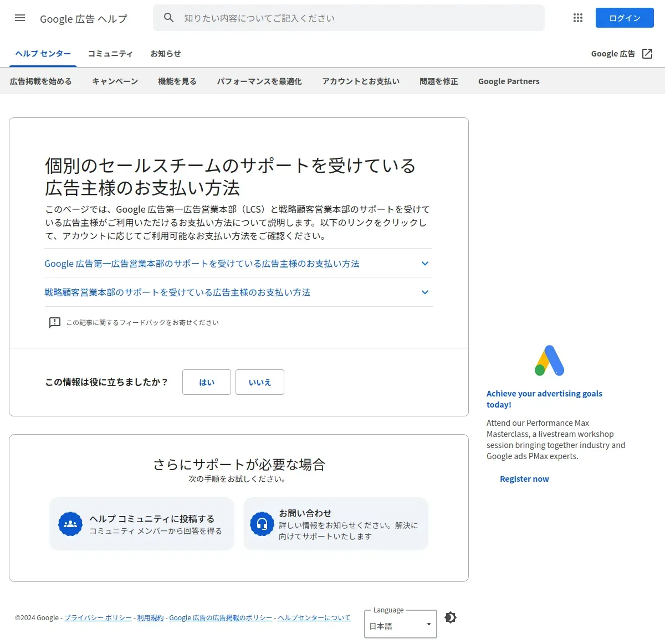Open 機能を見る menu

(177, 81)
